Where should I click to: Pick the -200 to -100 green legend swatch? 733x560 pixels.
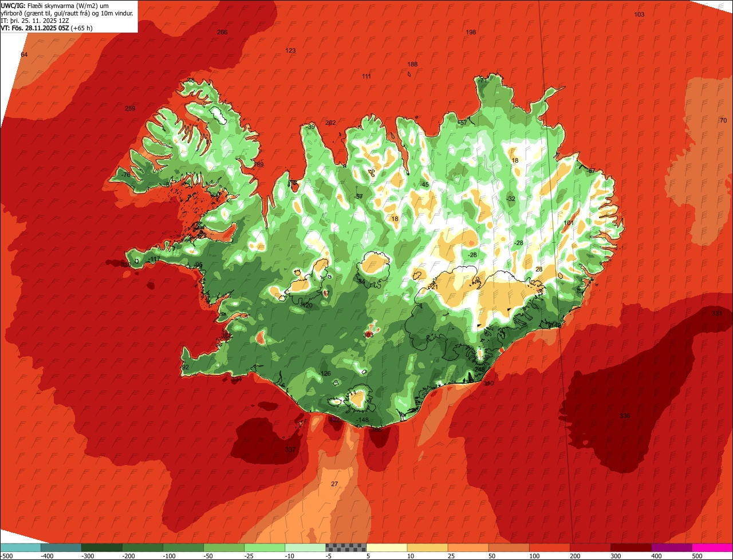click(143, 547)
